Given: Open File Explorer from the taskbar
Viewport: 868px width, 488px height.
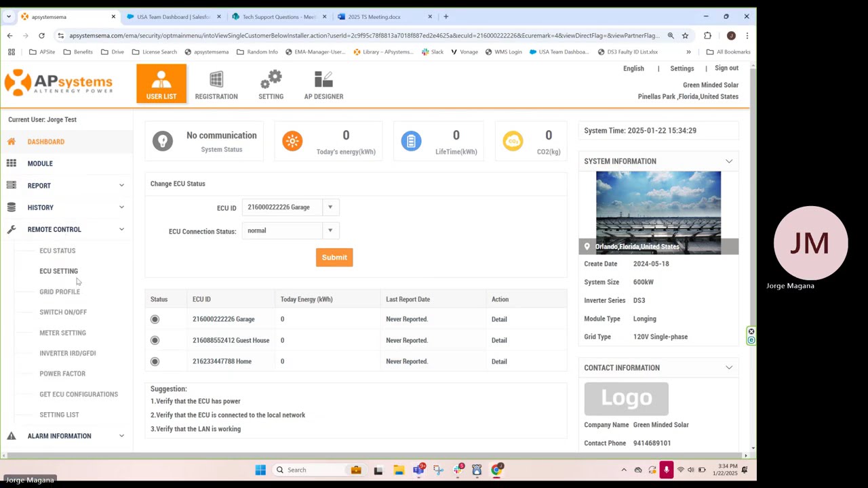Looking at the screenshot, I should click(x=399, y=470).
